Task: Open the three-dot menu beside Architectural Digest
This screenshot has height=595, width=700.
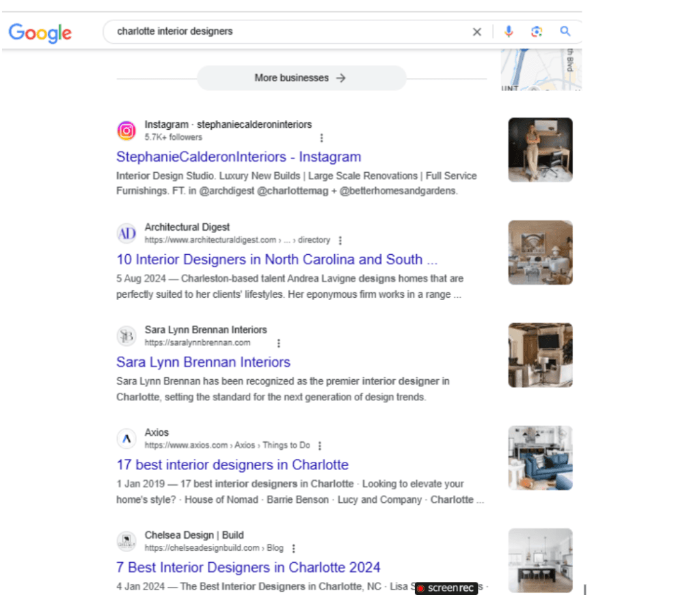Action: pyautogui.click(x=340, y=240)
